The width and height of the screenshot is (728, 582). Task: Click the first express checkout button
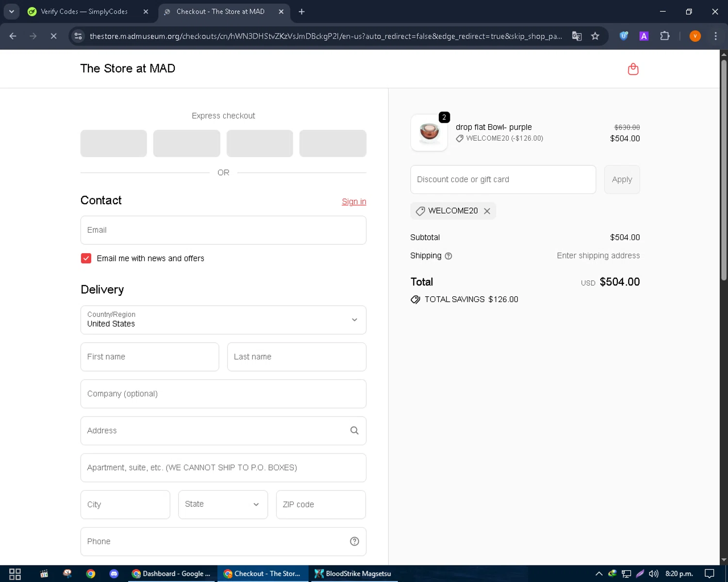pyautogui.click(x=114, y=144)
